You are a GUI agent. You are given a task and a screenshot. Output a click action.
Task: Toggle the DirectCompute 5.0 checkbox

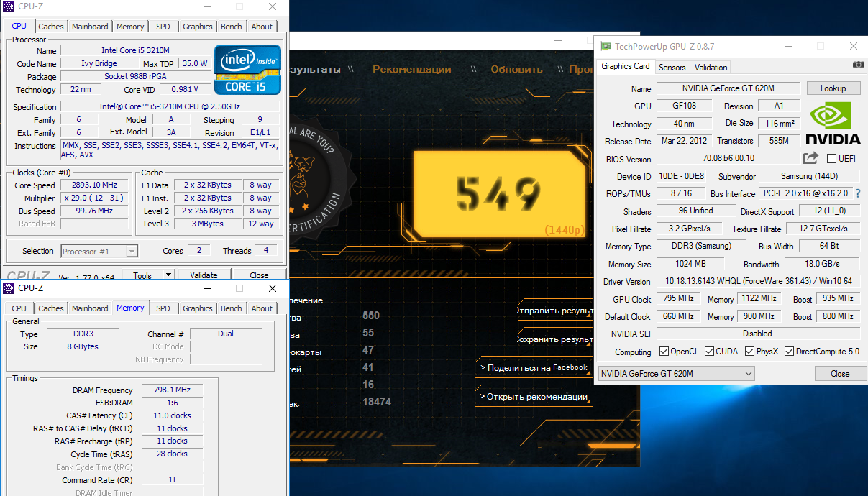click(789, 352)
